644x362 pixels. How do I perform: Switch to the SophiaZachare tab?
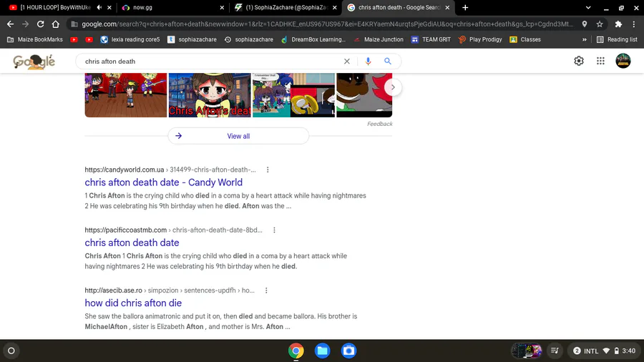[x=283, y=7]
